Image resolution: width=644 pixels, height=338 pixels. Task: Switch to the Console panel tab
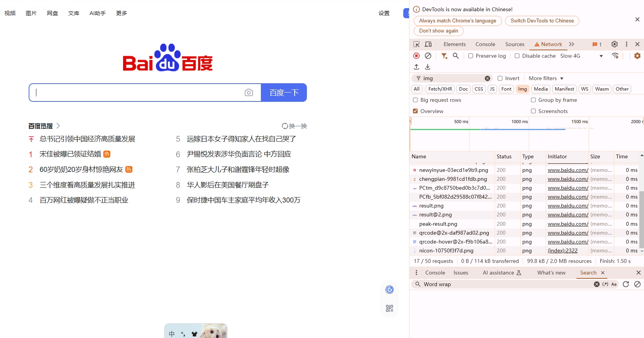pos(485,44)
